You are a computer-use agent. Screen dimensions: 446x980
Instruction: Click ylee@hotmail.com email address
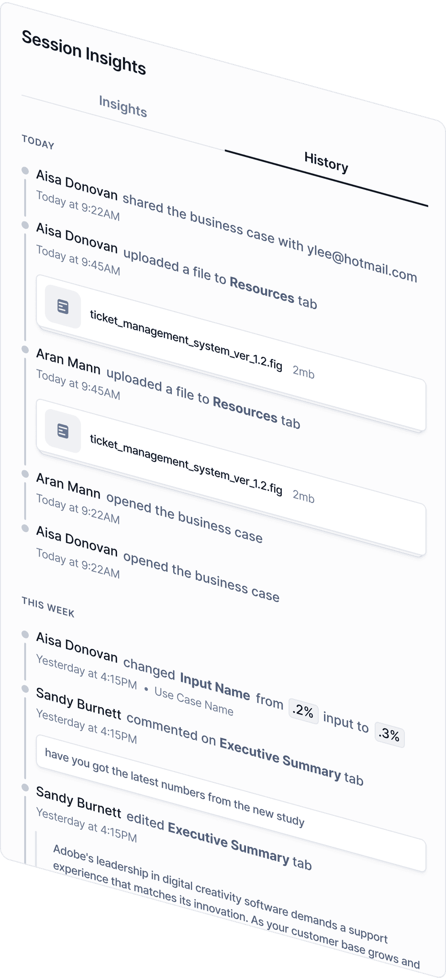[362, 262]
